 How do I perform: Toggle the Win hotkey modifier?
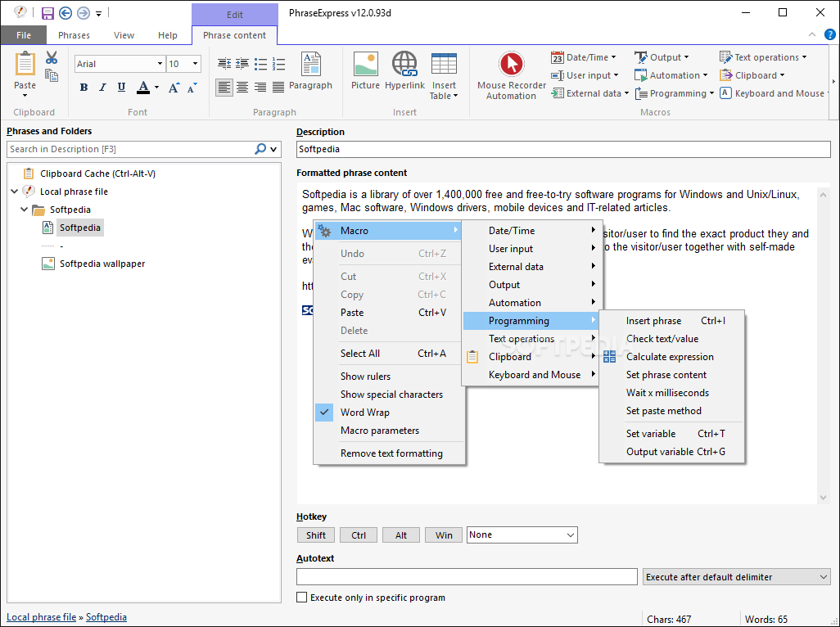point(444,535)
